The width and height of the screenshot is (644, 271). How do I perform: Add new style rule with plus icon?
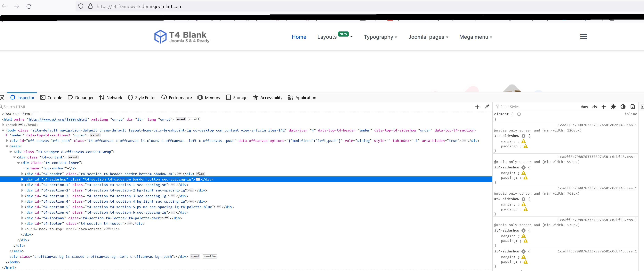[603, 107]
